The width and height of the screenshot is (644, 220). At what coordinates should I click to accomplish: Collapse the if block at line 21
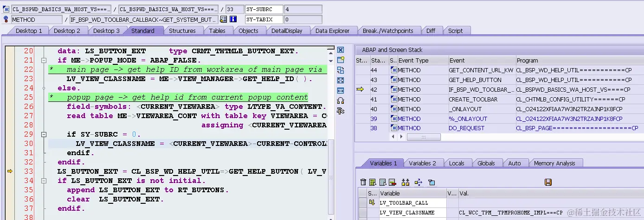(44, 60)
